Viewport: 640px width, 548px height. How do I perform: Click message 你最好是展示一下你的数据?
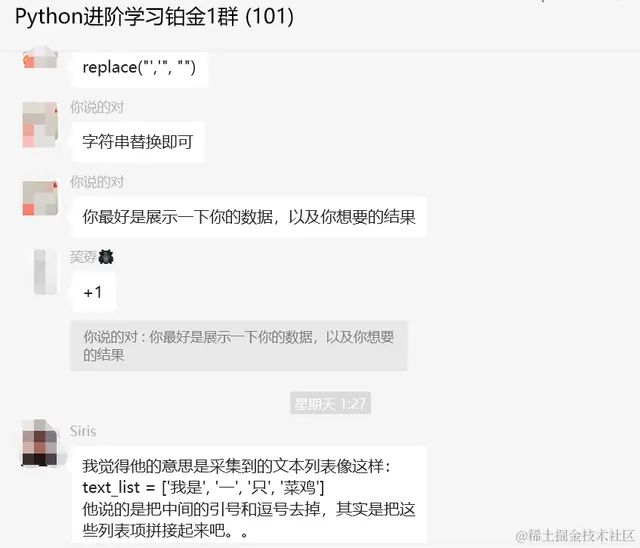click(x=249, y=217)
